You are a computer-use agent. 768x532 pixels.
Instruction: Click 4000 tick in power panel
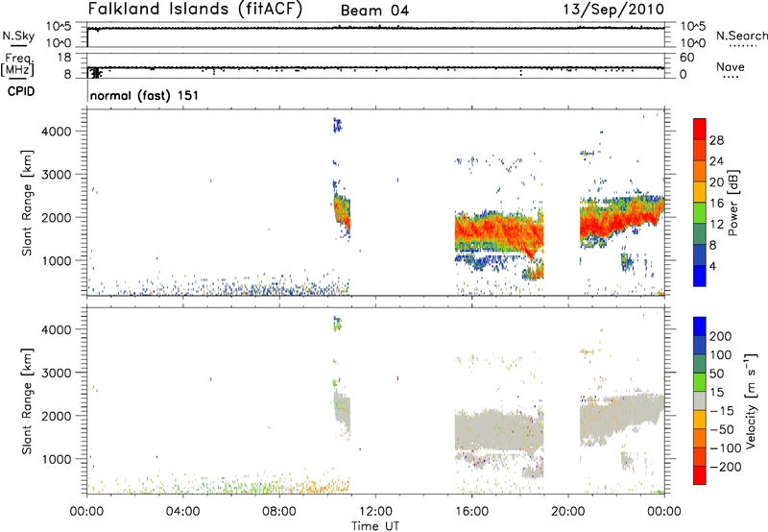tap(57, 132)
